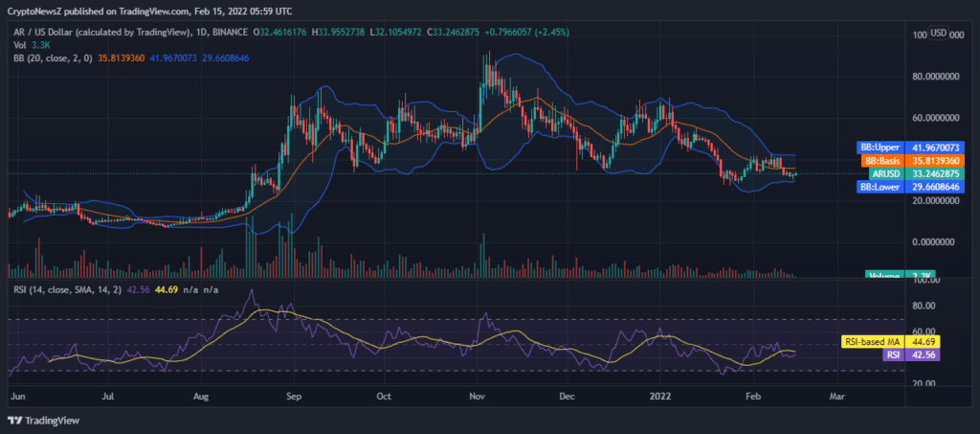Click the 2022 label on time axis

point(660,396)
